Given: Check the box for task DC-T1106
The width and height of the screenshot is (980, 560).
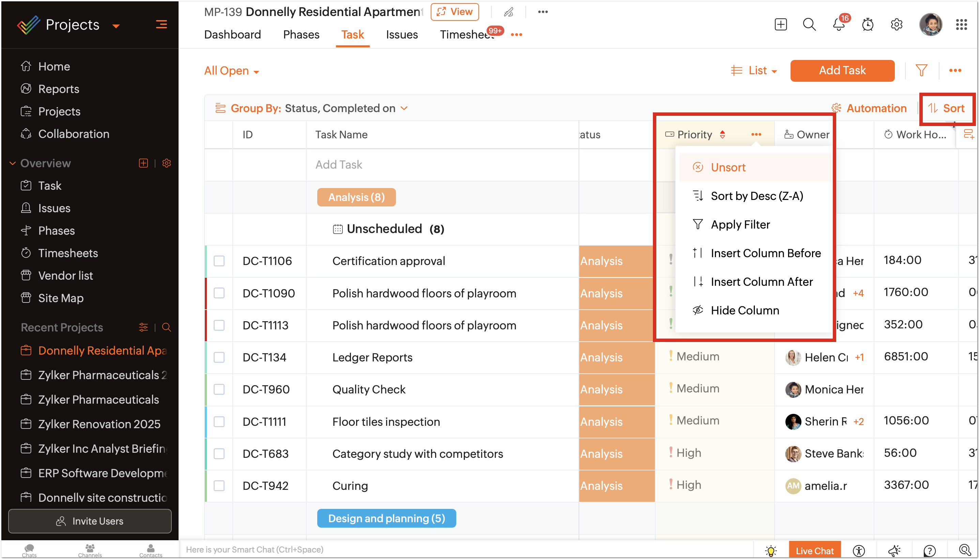Looking at the screenshot, I should coord(219,261).
